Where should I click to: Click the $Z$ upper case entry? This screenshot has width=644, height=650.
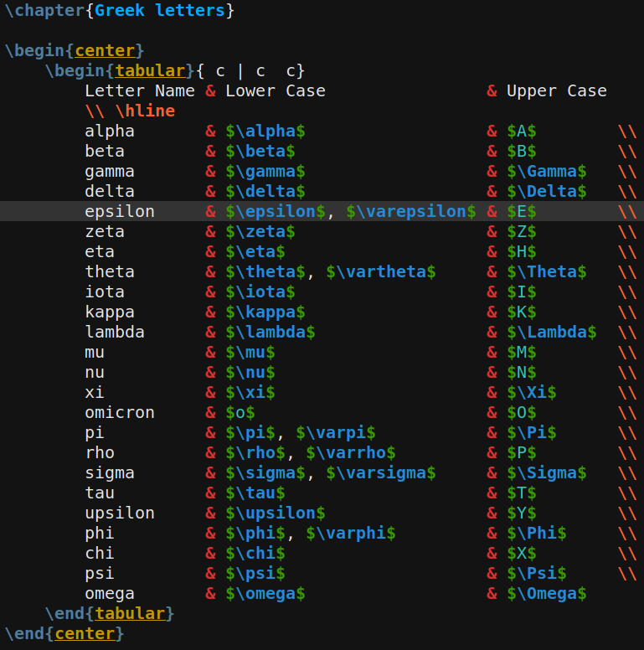522,232
